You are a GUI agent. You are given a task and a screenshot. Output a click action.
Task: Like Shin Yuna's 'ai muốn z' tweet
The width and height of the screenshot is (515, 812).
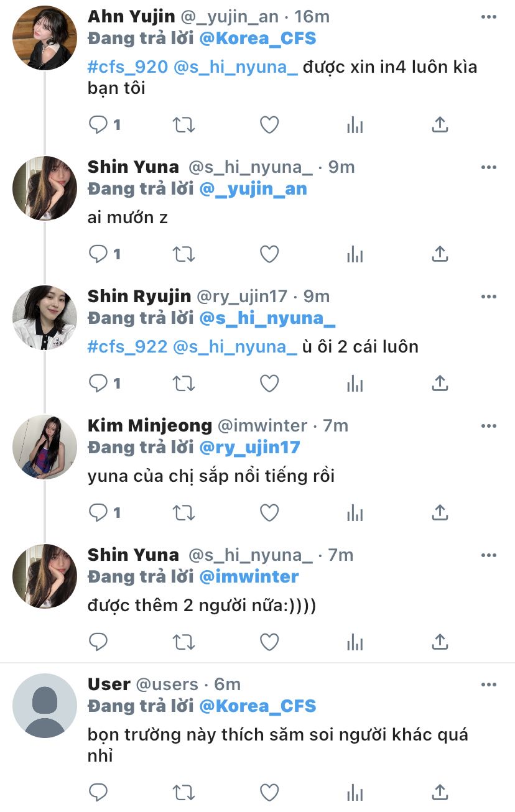(x=269, y=254)
